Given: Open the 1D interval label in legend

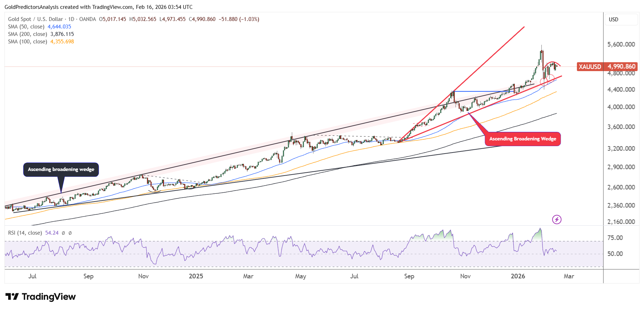Looking at the screenshot, I should tap(71, 19).
